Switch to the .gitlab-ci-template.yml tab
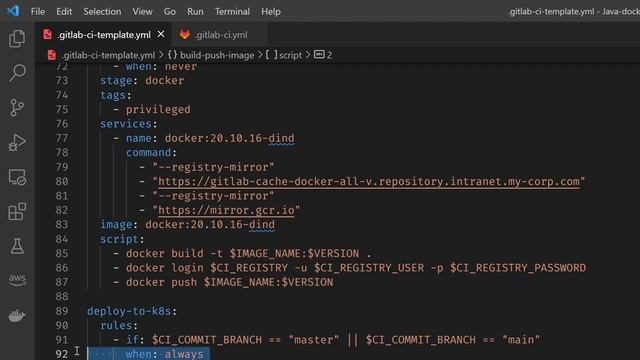 point(104,35)
